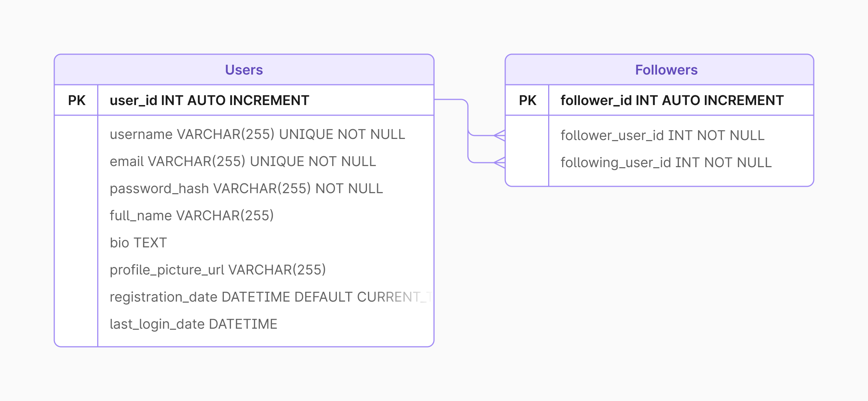Select the truncated registration_date DATETIME field
Image resolution: width=868 pixels, height=401 pixels.
pos(269,297)
